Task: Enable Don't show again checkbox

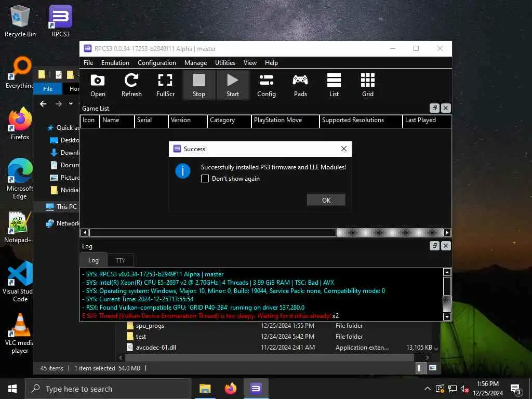Action: tap(205, 179)
